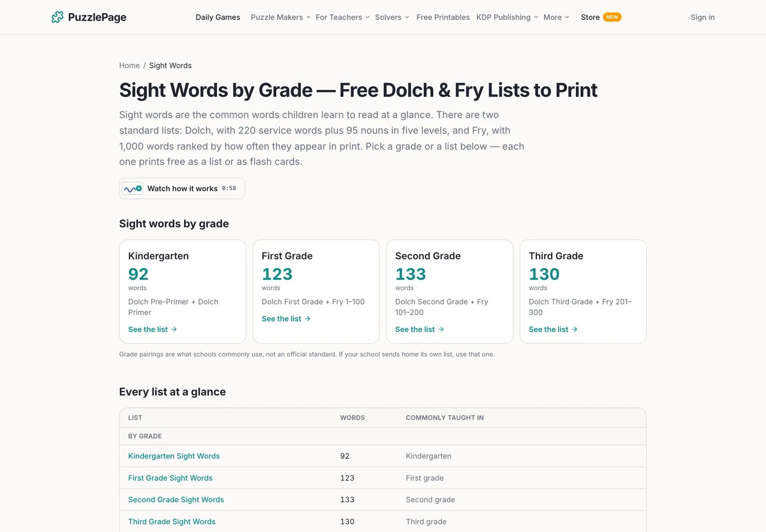This screenshot has width=766, height=532.
Task: Expand the More dropdown chevron
Action: click(x=567, y=17)
